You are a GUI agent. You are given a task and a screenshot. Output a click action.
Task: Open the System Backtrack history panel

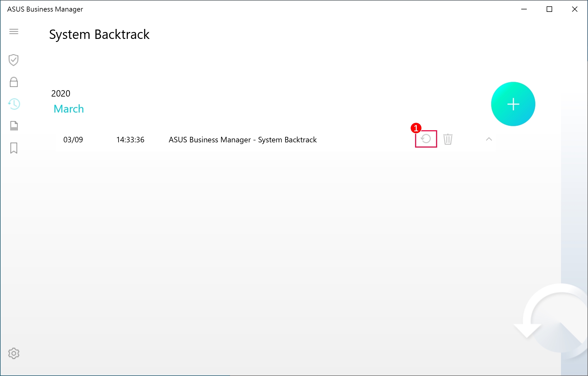14,104
